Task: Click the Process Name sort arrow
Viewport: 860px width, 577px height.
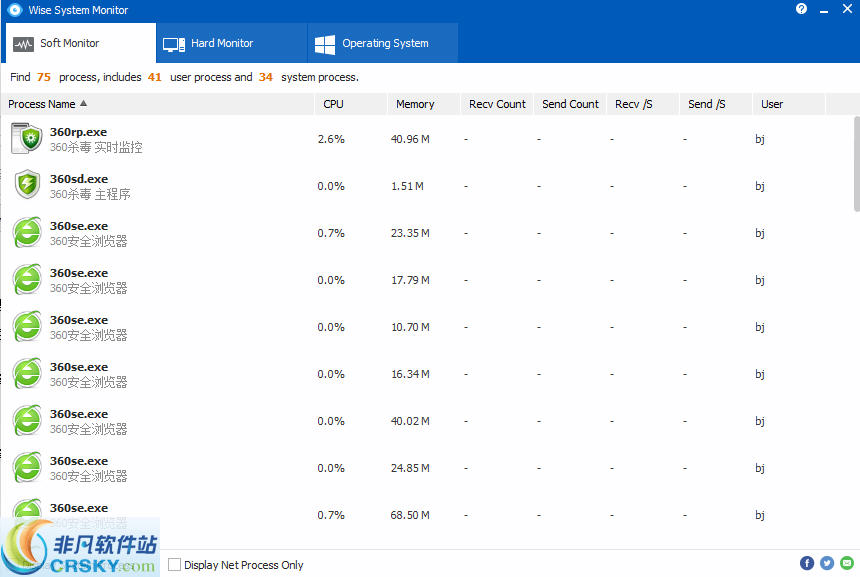Action: (84, 103)
